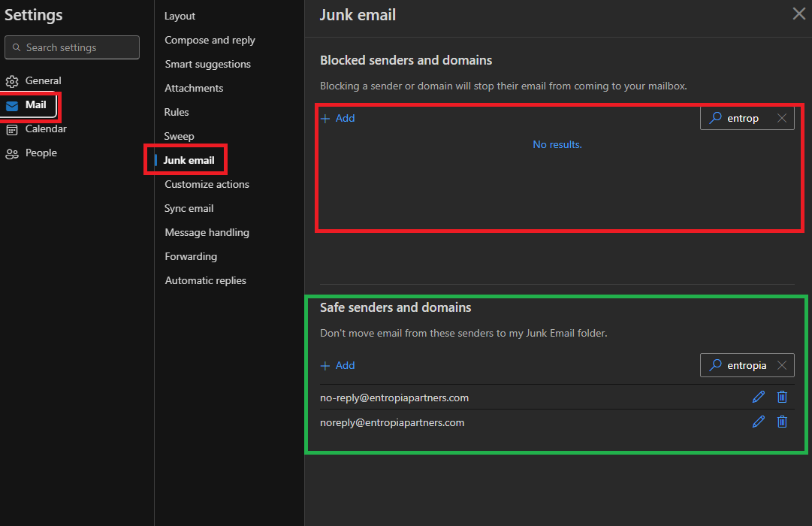
Task: Click the 'No results.' message
Action: click(x=557, y=144)
